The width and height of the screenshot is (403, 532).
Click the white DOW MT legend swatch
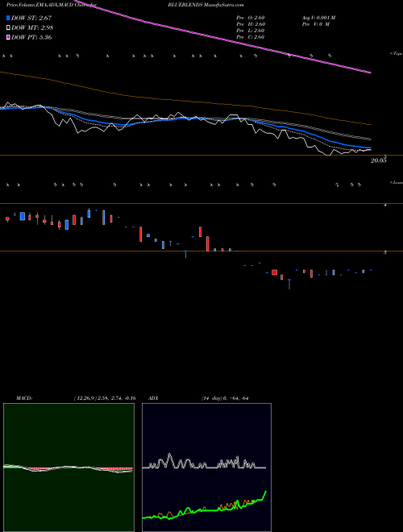pyautogui.click(x=9, y=28)
